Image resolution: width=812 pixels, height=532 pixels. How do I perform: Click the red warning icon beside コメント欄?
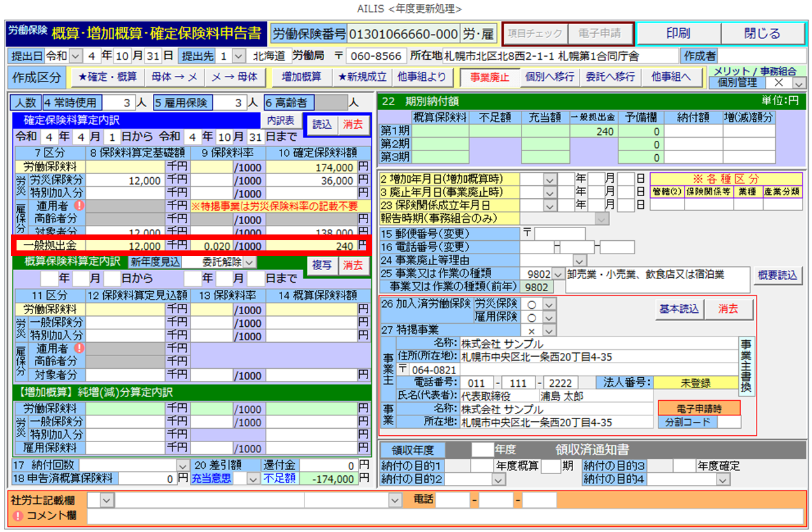[18, 515]
